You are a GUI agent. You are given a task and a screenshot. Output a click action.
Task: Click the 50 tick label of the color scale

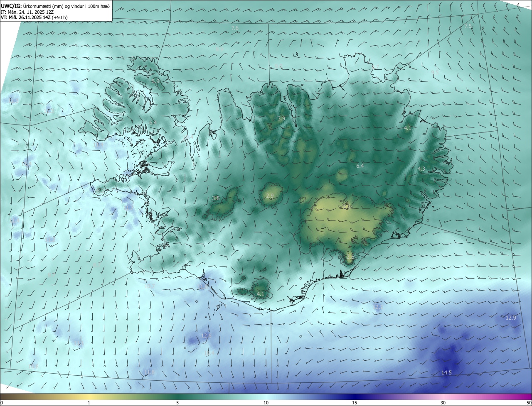[x=529, y=403]
